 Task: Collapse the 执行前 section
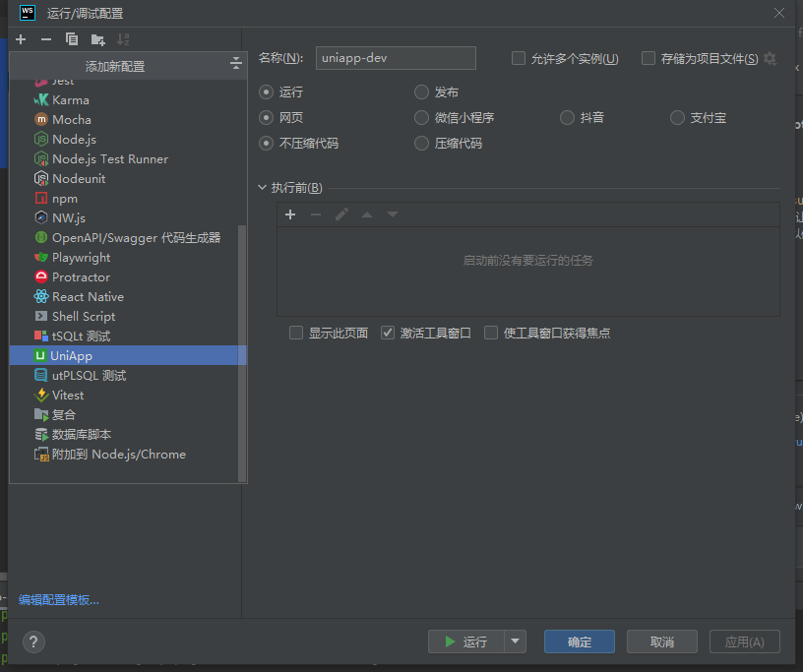click(x=263, y=188)
